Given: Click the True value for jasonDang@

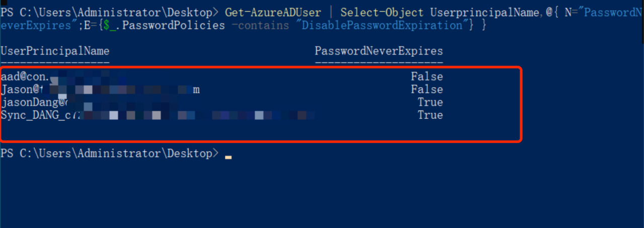Looking at the screenshot, I should click(x=430, y=102).
